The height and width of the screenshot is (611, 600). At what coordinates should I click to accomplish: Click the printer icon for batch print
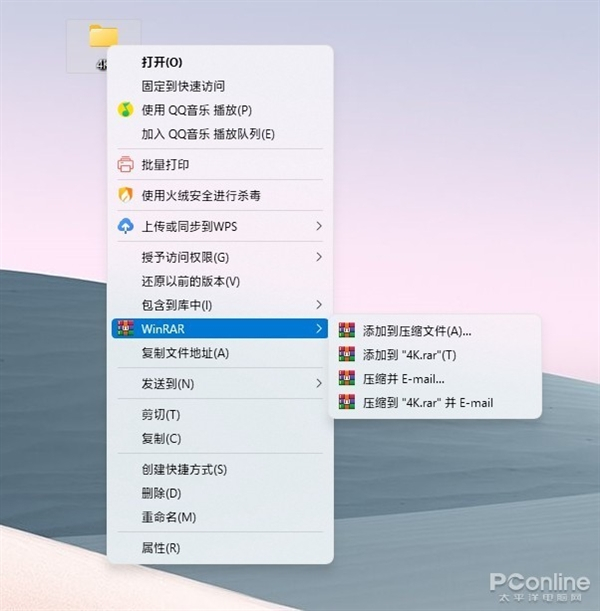pos(125,164)
